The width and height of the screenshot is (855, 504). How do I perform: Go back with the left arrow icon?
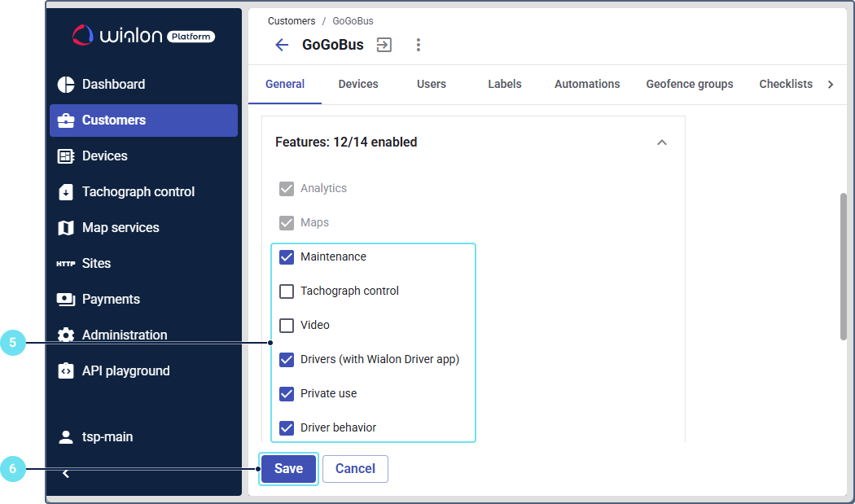coord(282,46)
